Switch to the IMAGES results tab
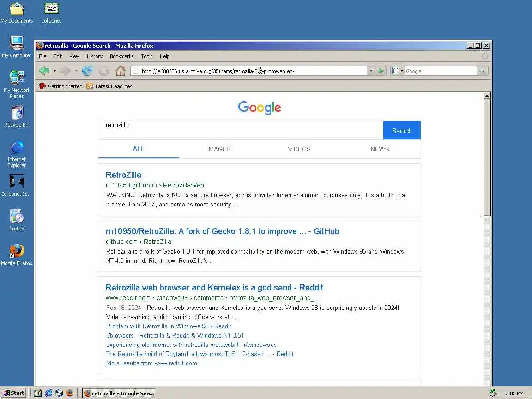Image resolution: width=532 pixels, height=399 pixels. coord(219,149)
